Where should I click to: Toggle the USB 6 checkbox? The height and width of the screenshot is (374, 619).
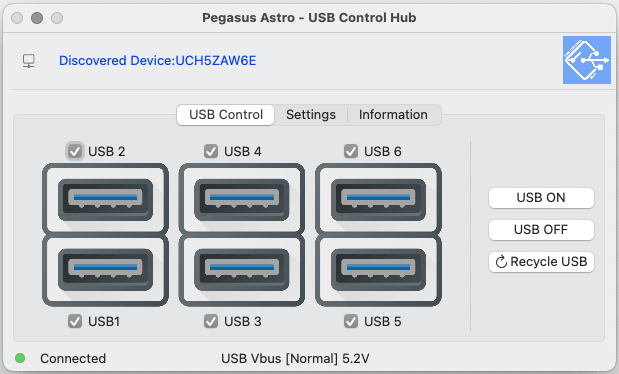(351, 151)
